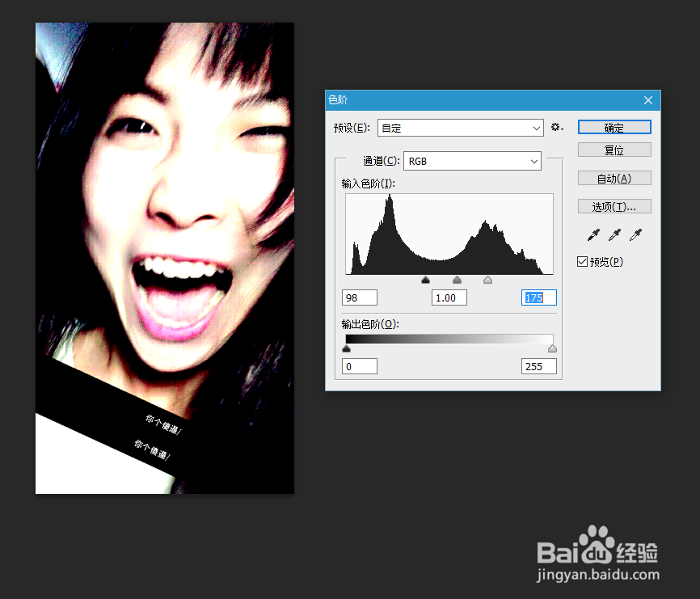Click the input midtone gray slider
Image resolution: width=700 pixels, height=599 pixels.
[457, 280]
